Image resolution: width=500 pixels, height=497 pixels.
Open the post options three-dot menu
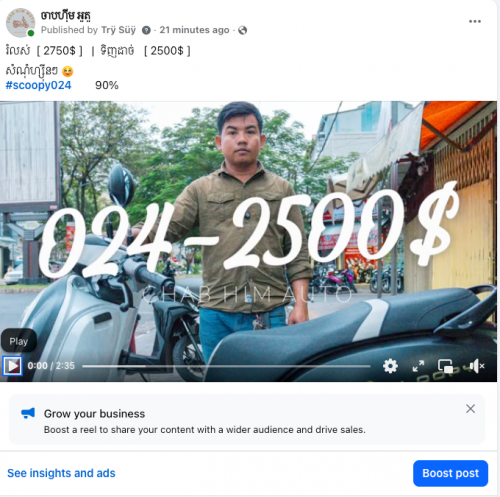[x=475, y=21]
